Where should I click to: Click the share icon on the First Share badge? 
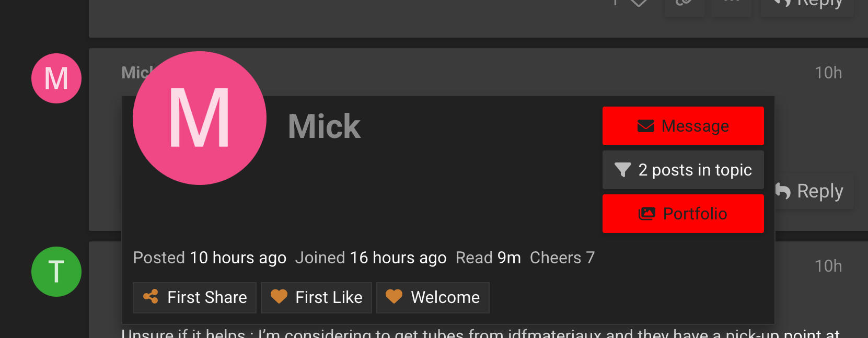[x=151, y=297]
